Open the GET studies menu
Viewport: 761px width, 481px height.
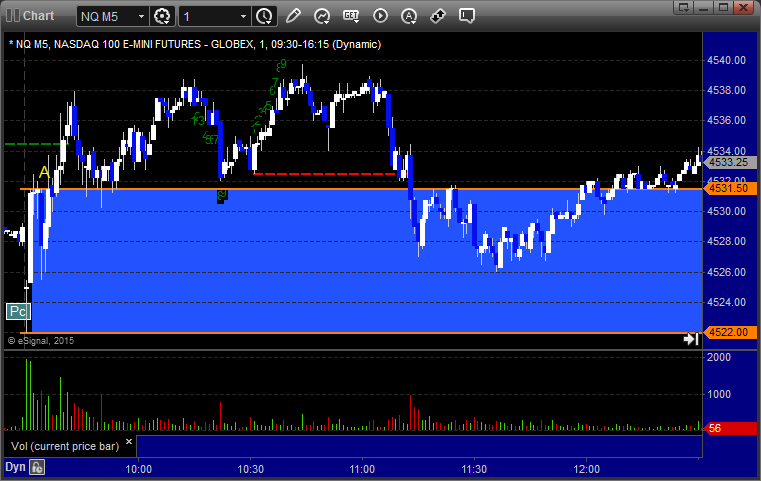(x=351, y=16)
